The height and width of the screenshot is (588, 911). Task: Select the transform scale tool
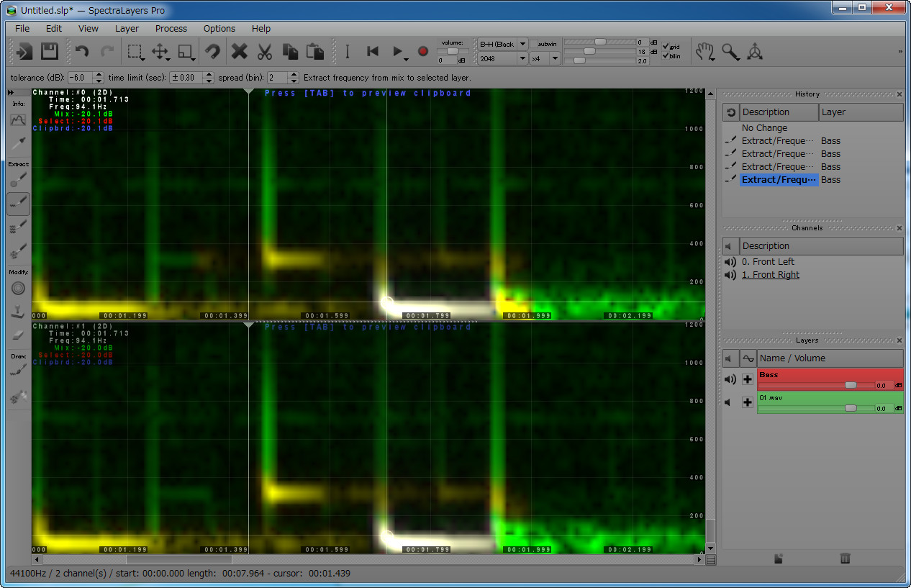point(186,51)
